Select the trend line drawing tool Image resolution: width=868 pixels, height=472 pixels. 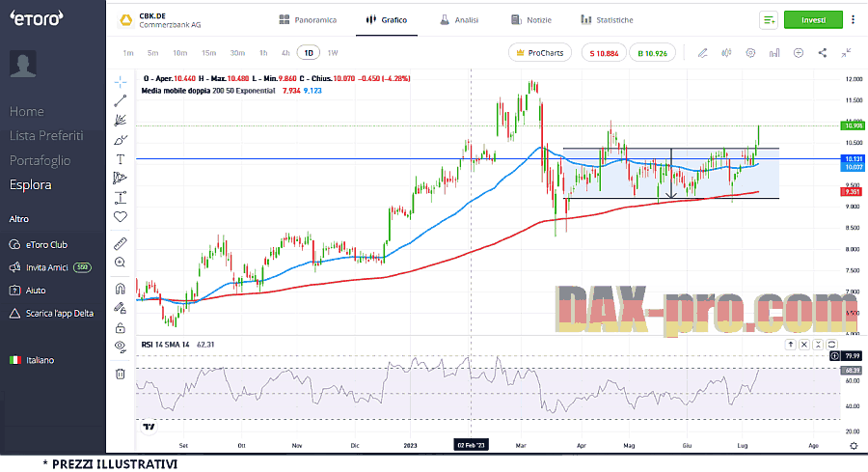(x=121, y=100)
